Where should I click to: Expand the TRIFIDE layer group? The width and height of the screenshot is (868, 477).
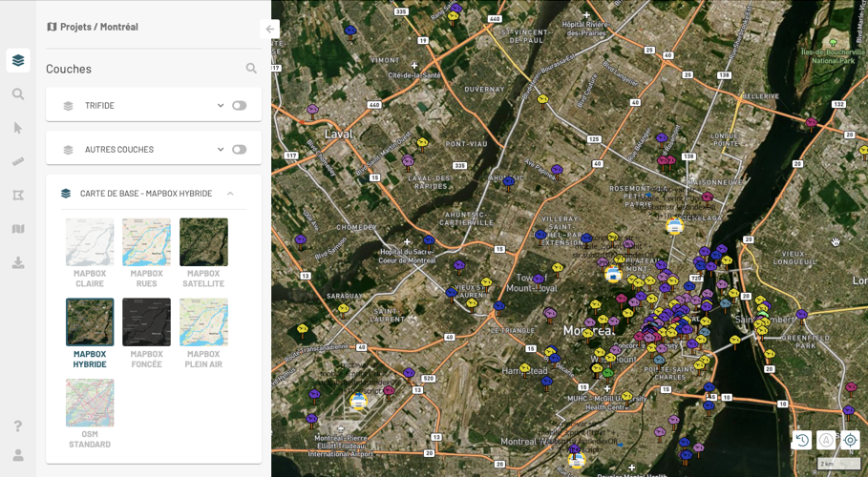221,106
